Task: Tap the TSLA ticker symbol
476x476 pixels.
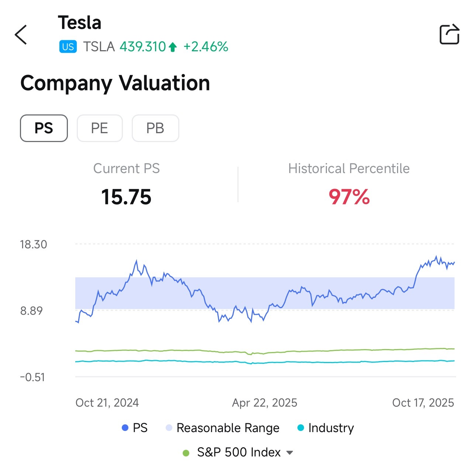Action: click(x=99, y=47)
